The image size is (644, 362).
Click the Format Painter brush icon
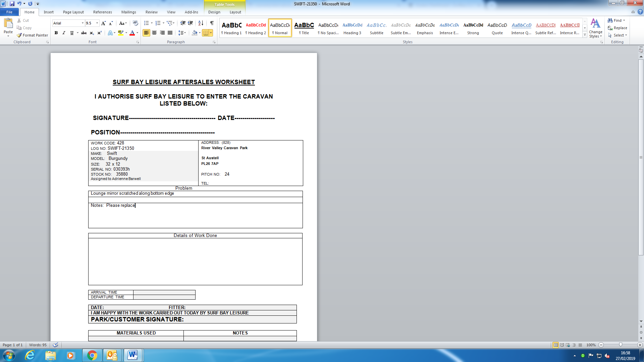[x=19, y=35]
